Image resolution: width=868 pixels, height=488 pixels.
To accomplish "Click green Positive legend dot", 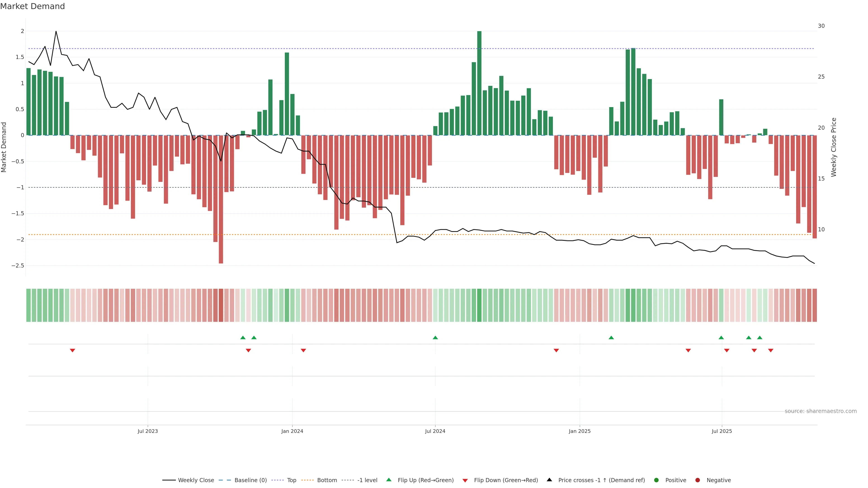I will (x=656, y=480).
